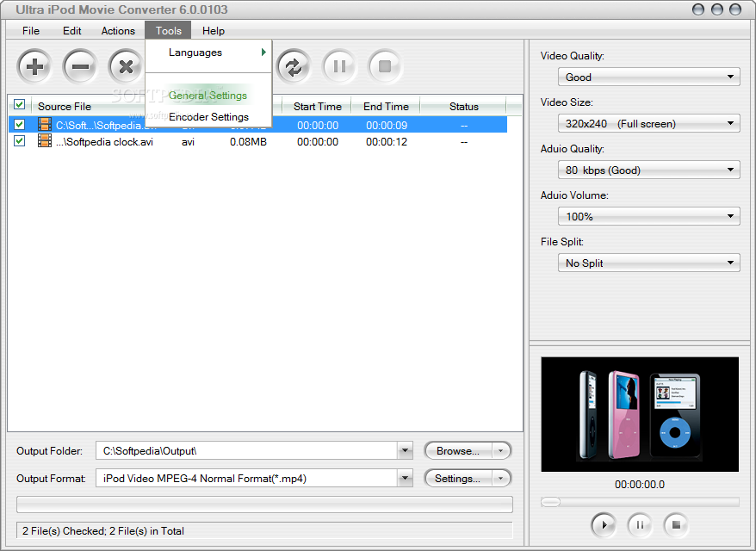This screenshot has width=756, height=551.
Task: Close the window via last title-bar button
Action: 735,9
